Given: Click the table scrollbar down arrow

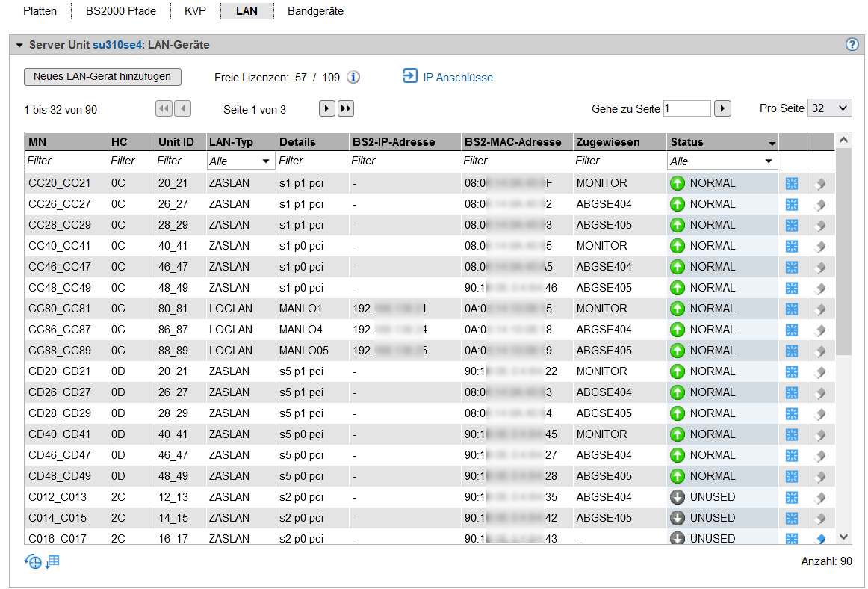Looking at the screenshot, I should [843, 537].
